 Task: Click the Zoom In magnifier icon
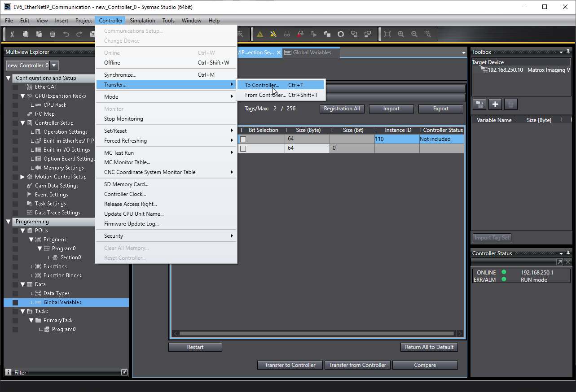(x=401, y=34)
